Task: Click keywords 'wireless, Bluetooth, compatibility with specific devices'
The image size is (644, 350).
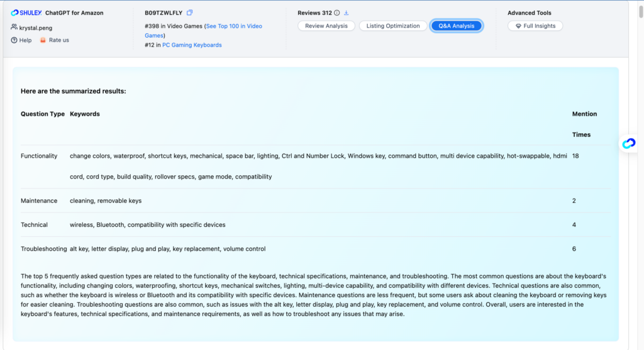Action: (147, 225)
